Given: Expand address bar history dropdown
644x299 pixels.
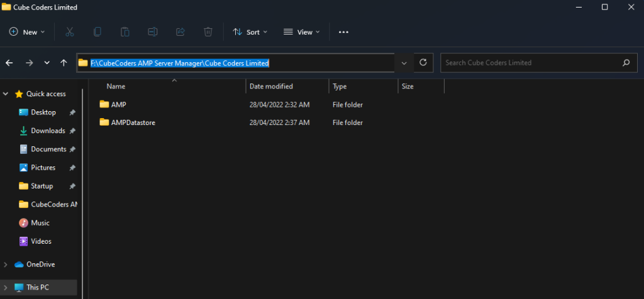Looking at the screenshot, I should (x=404, y=63).
